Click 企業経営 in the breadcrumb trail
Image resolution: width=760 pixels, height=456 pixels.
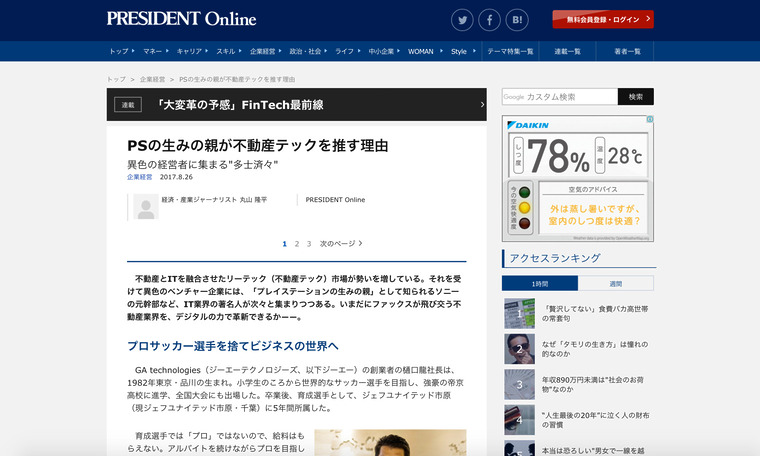pos(153,78)
